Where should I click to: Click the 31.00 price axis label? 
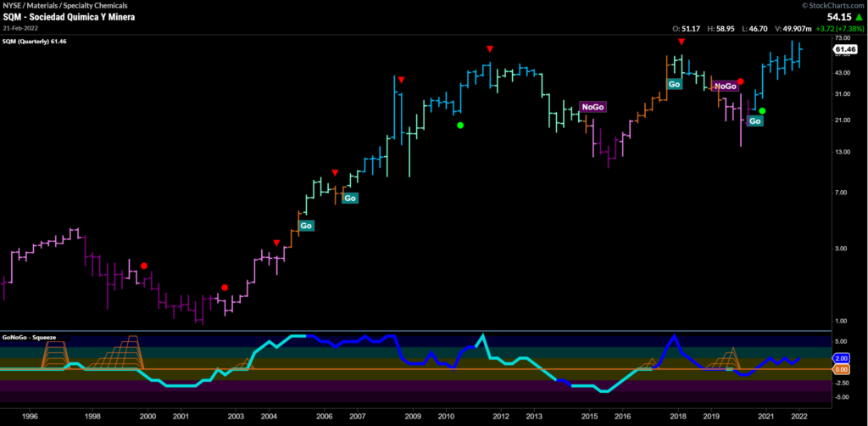tap(842, 94)
